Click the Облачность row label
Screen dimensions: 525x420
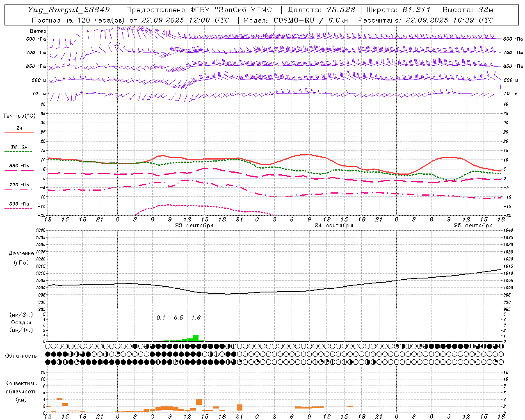21,356
